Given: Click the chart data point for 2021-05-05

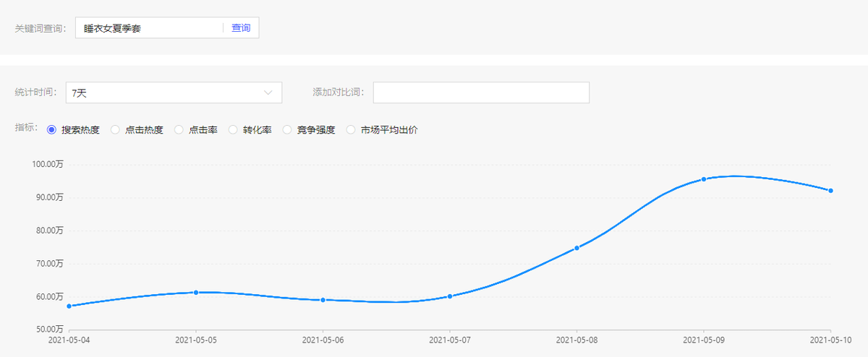Looking at the screenshot, I should [x=196, y=293].
